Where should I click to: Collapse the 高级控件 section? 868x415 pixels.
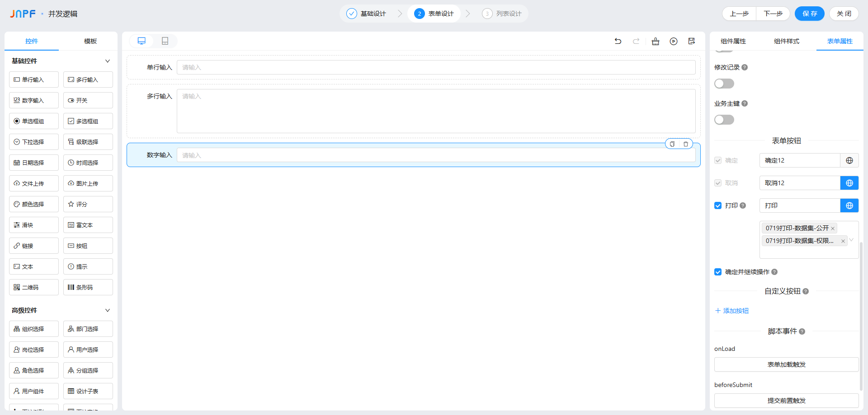pyautogui.click(x=108, y=310)
